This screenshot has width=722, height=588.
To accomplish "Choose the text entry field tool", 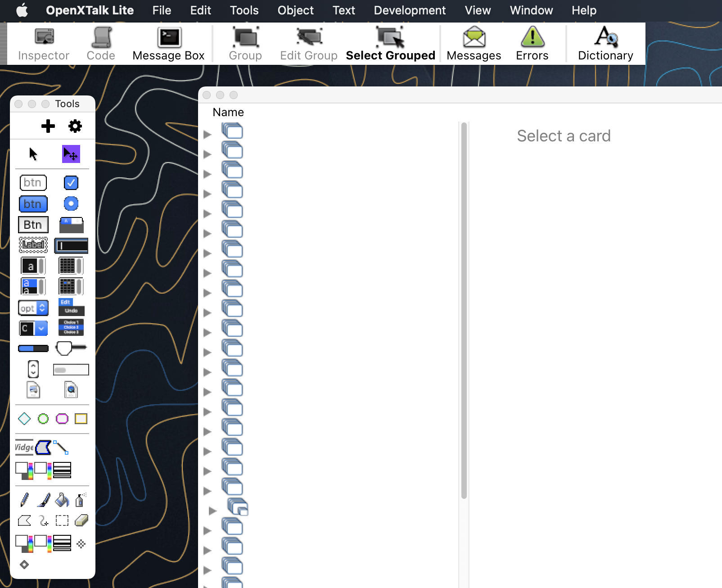I will (x=71, y=246).
